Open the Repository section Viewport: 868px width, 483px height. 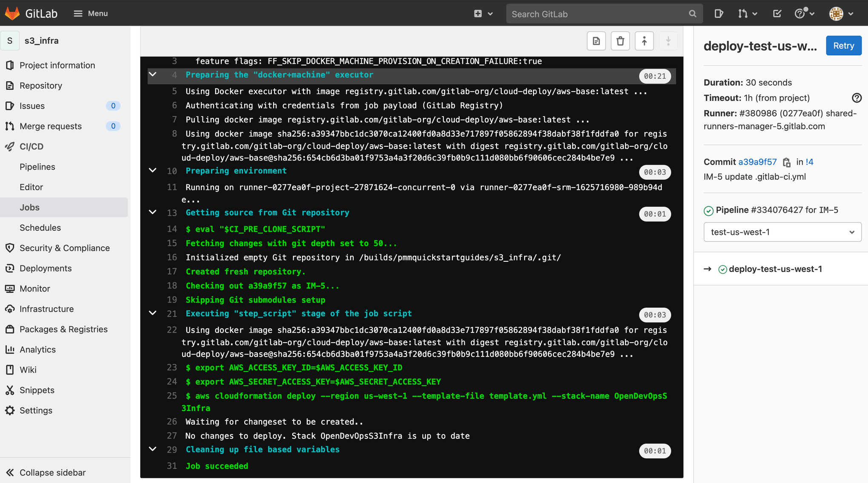tap(41, 85)
